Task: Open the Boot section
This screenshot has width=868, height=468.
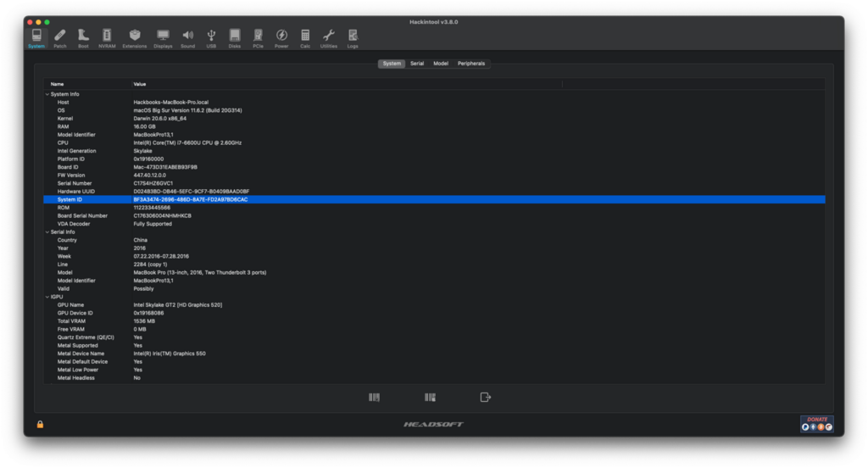Action: [x=83, y=39]
